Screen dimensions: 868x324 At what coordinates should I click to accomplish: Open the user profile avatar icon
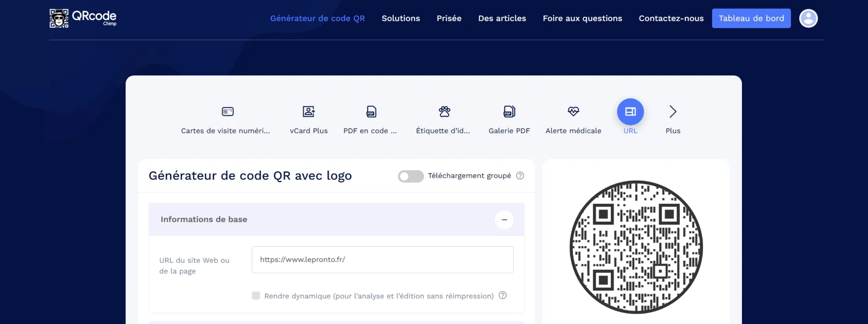[808, 18]
